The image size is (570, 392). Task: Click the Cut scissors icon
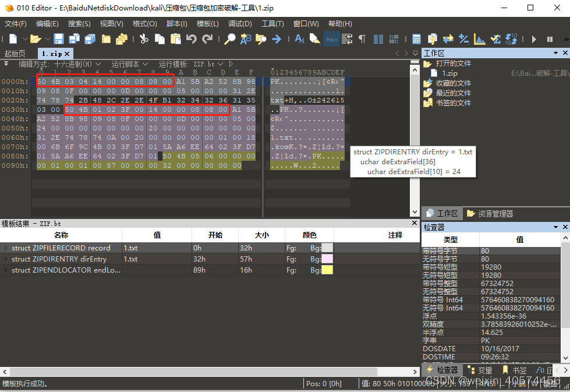point(144,39)
